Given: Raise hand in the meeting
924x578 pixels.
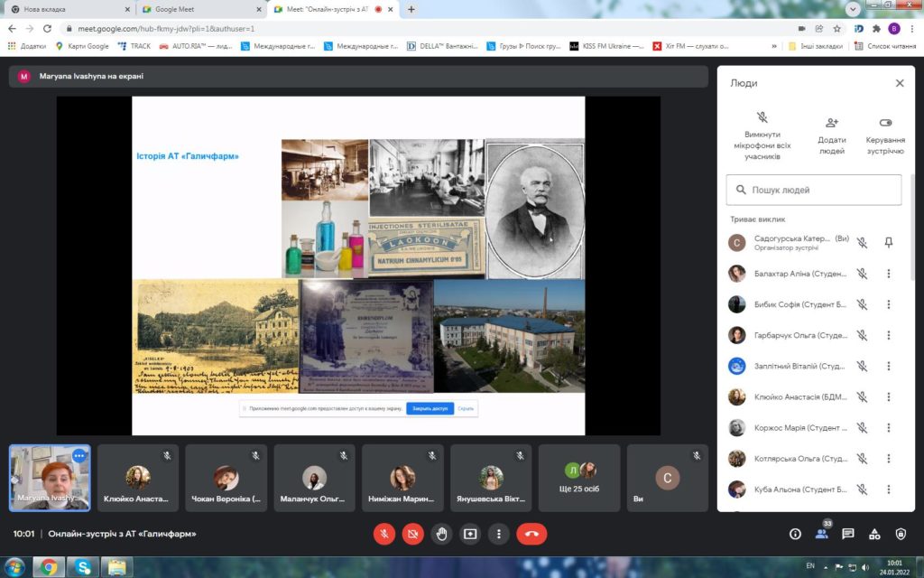Looking at the screenshot, I should (441, 534).
